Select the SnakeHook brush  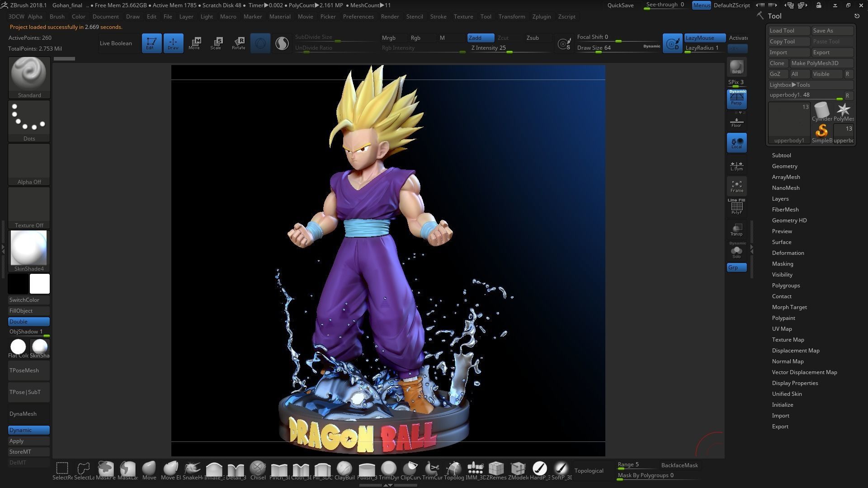click(193, 470)
